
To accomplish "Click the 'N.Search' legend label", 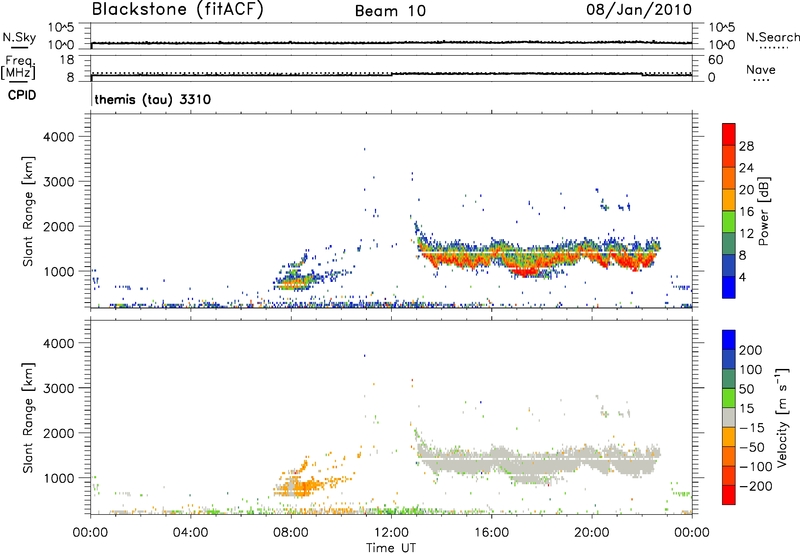I will (772, 37).
